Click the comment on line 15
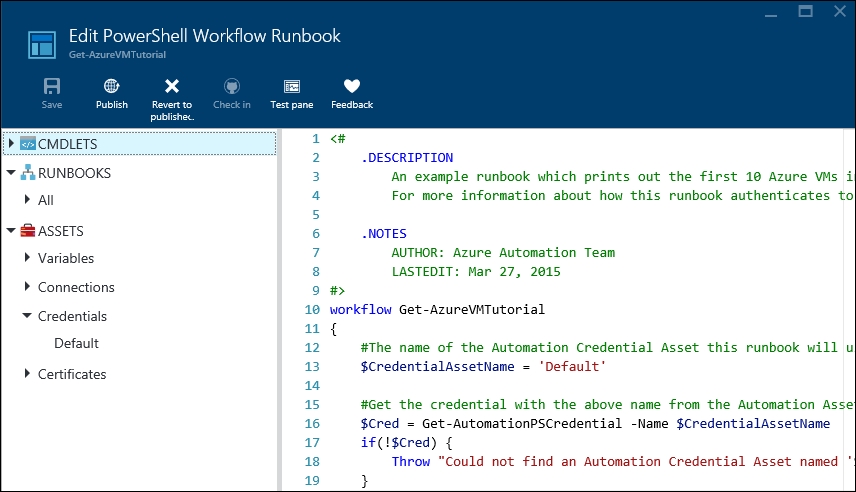Viewport: 856px width, 492px height. tap(607, 405)
